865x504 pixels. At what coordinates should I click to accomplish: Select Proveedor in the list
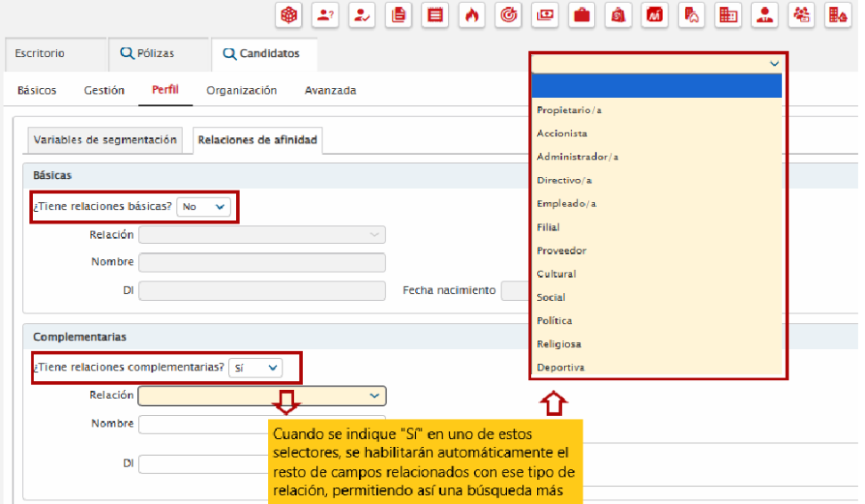[x=657, y=250]
